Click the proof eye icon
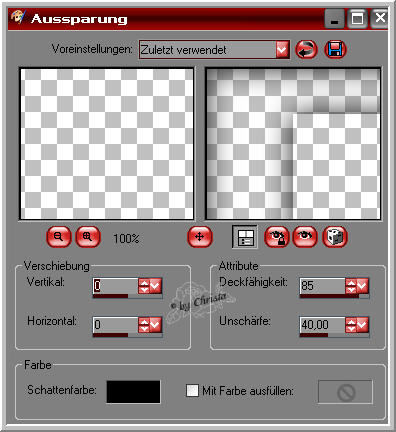The width and height of the screenshot is (396, 432). click(305, 237)
